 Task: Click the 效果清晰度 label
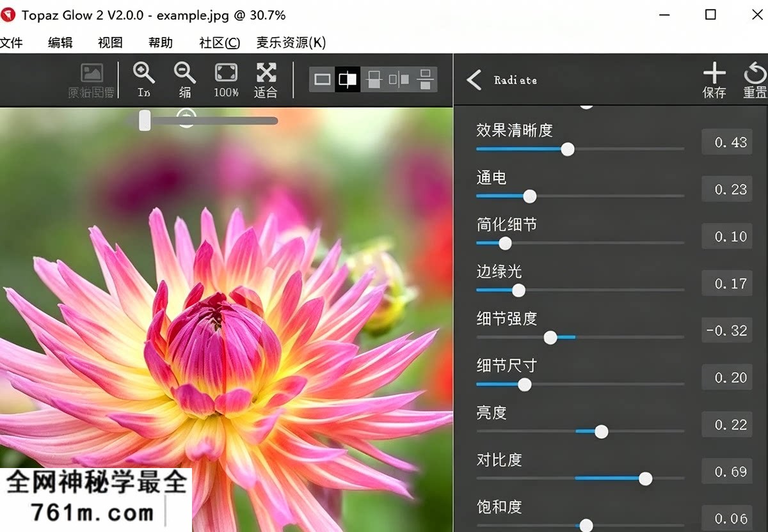[x=515, y=130]
